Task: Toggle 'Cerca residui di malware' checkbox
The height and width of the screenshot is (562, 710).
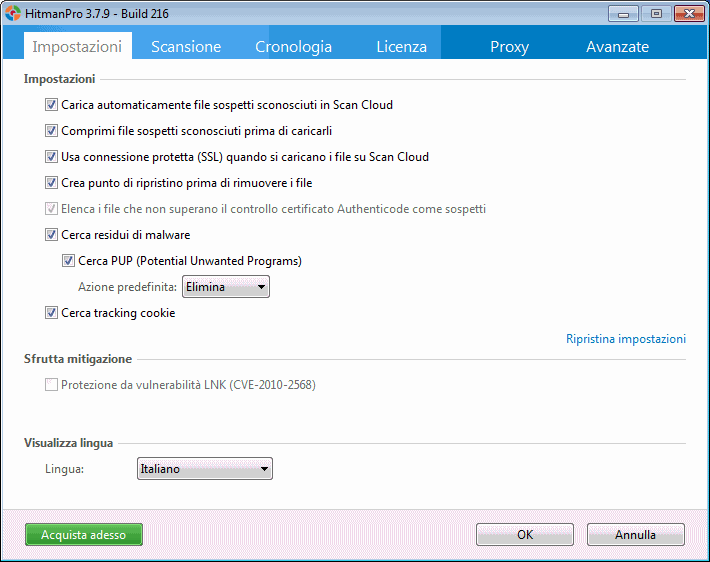Action: 51,235
